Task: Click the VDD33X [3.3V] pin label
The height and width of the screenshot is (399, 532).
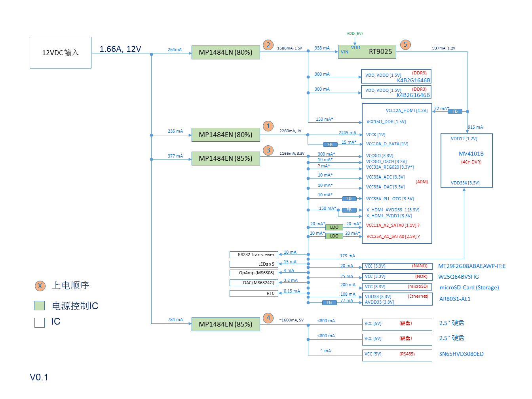Action: [x=465, y=183]
